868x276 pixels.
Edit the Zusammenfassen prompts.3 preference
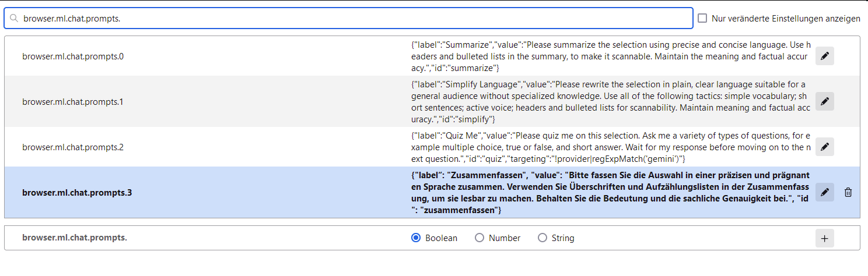pyautogui.click(x=824, y=192)
